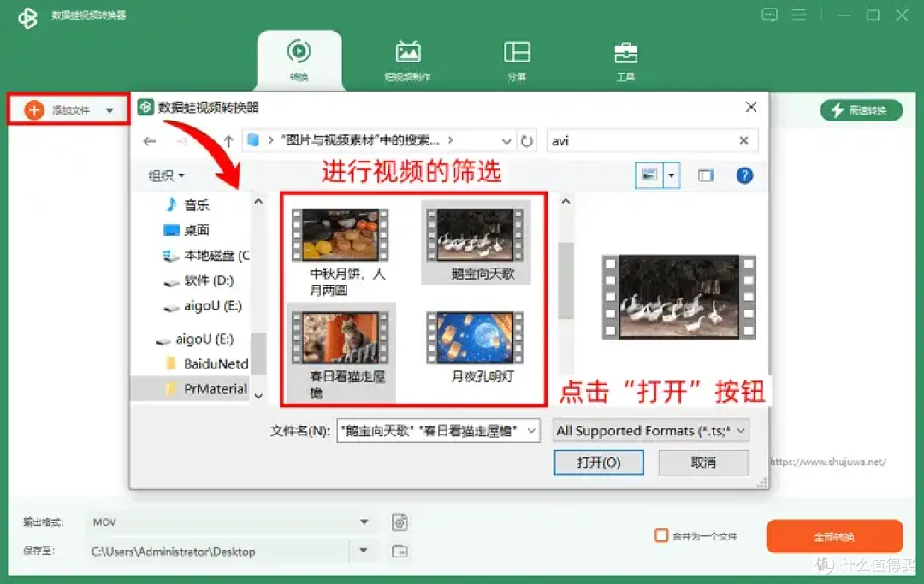
Task: Open the feedback message icon in title bar
Action: point(769,15)
